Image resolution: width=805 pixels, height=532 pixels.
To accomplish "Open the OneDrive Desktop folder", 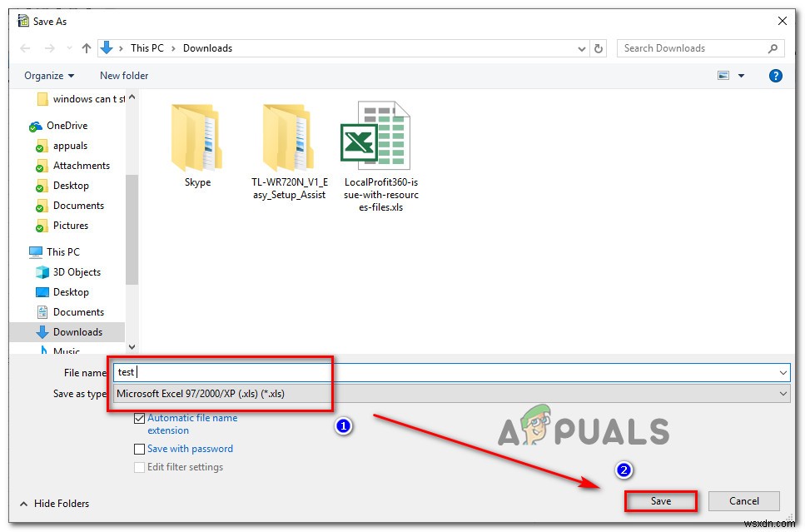I will click(x=62, y=186).
